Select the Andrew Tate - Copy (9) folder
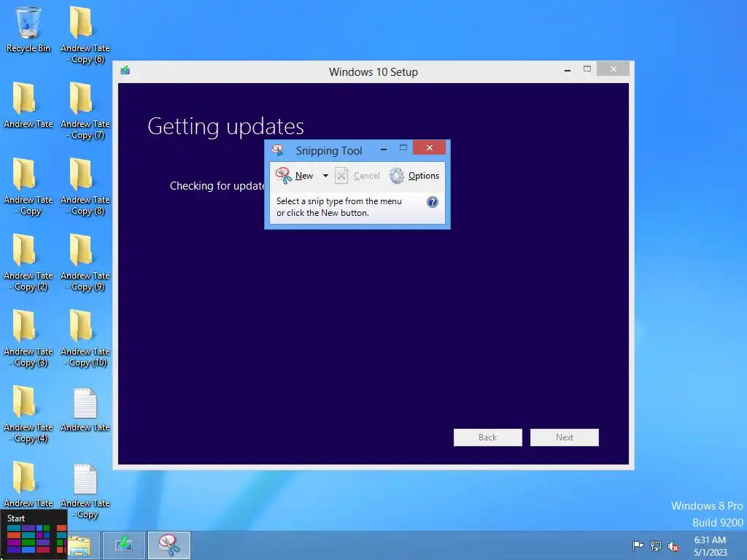Image resolution: width=747 pixels, height=560 pixels. click(85, 262)
